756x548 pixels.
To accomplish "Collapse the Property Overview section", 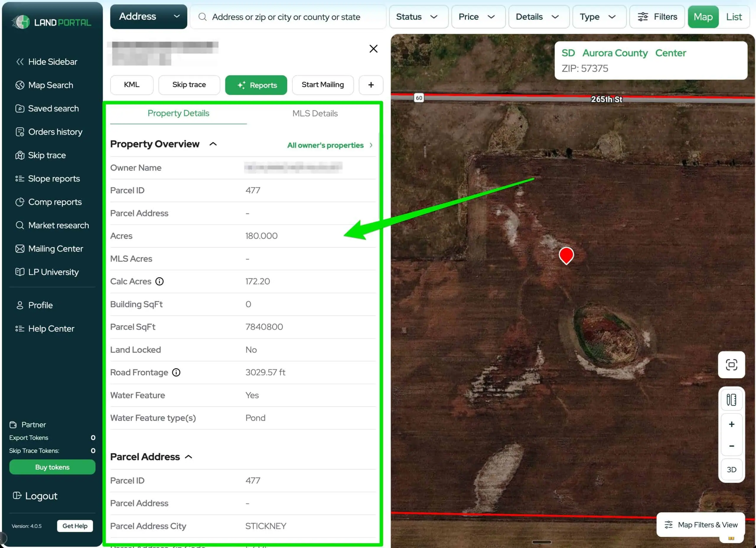I will [x=213, y=144].
